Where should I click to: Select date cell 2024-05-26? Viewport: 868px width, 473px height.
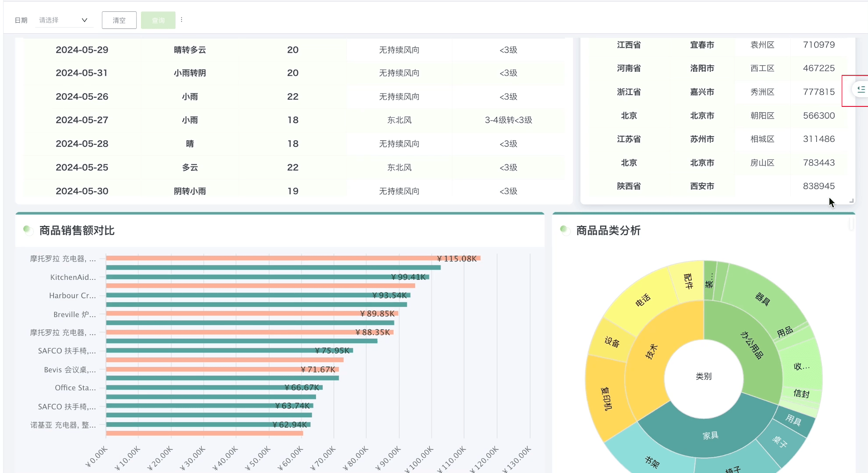[82, 97]
